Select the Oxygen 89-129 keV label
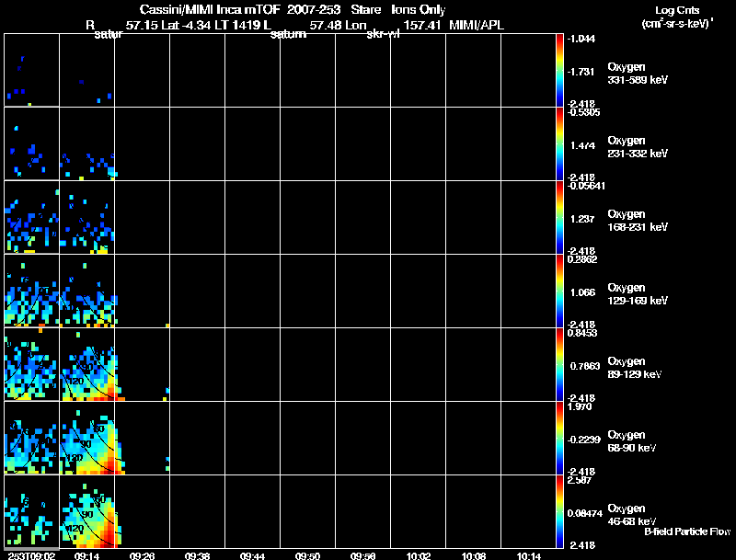Image resolution: width=736 pixels, height=560 pixels. (x=635, y=368)
